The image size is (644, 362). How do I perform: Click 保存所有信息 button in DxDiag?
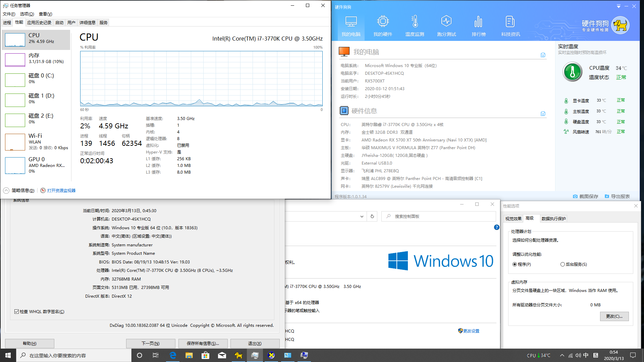point(203,344)
